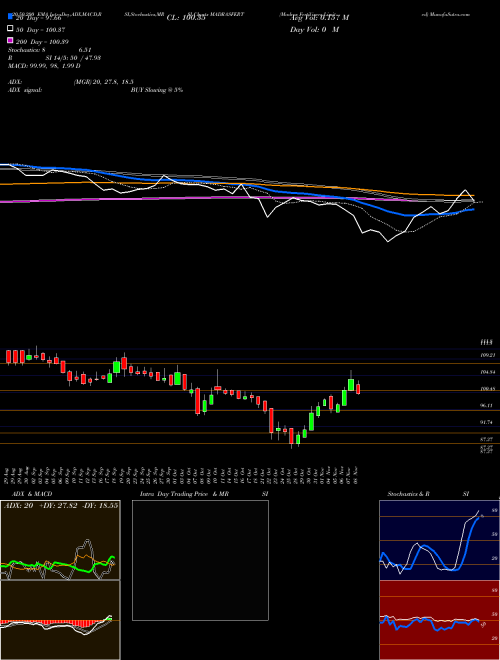Open the empty intra day trading chart box
Viewport: 500px width, 660px height.
point(200,560)
